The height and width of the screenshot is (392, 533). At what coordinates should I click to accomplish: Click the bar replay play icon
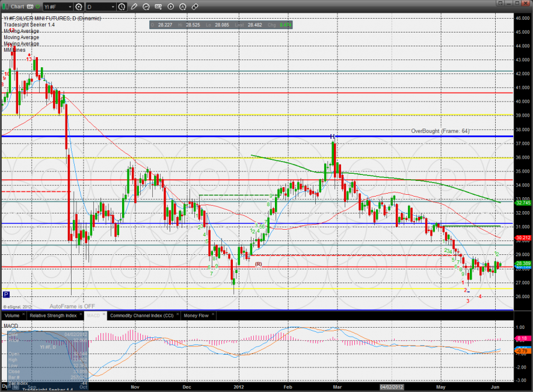171,7
